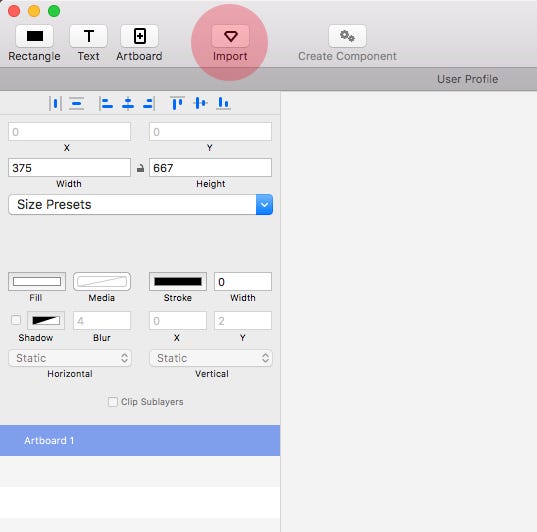Click the Create Component gear icon
This screenshot has width=537, height=532.
(x=347, y=36)
